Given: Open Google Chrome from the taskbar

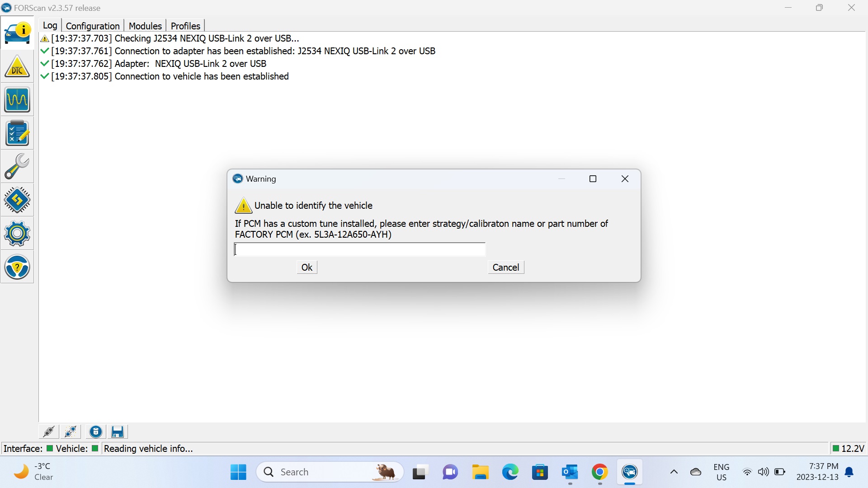Looking at the screenshot, I should [600, 472].
